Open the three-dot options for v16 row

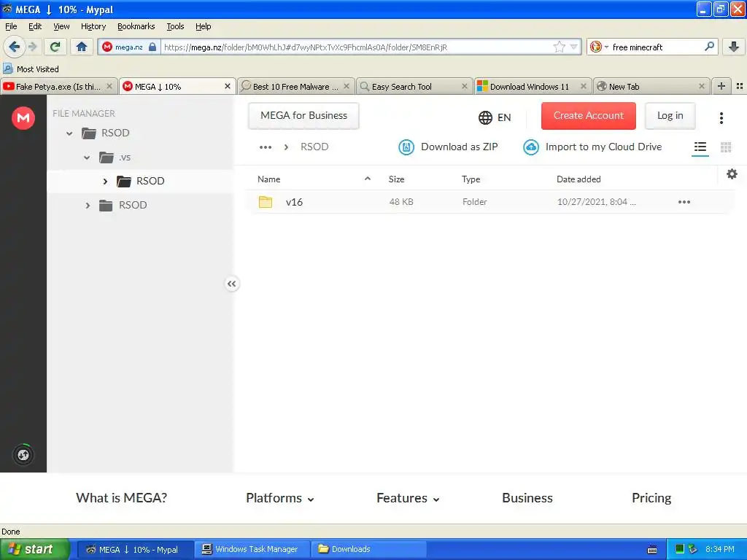(684, 202)
